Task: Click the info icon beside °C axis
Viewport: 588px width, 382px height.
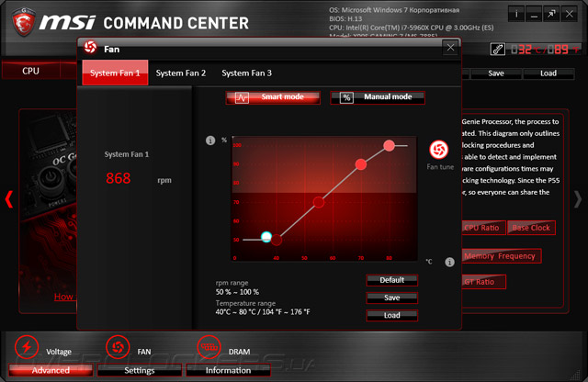Action: (449, 262)
